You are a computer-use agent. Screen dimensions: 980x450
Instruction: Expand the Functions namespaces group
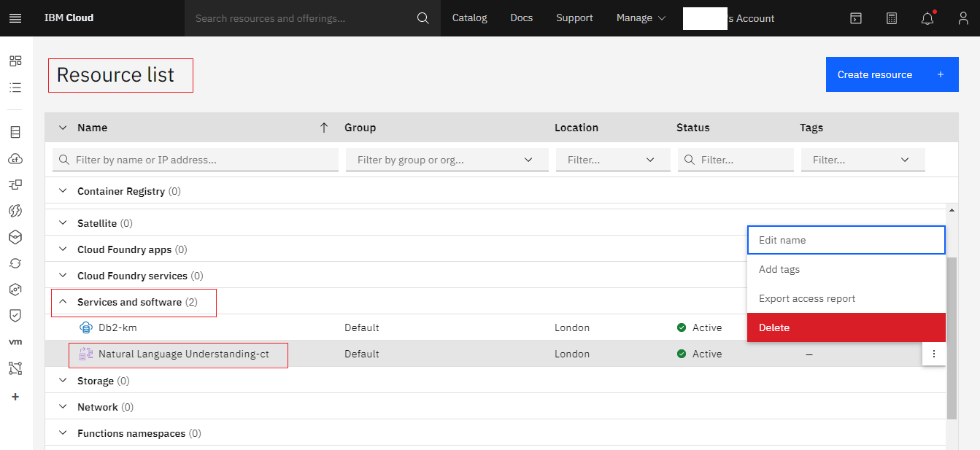[x=63, y=433]
